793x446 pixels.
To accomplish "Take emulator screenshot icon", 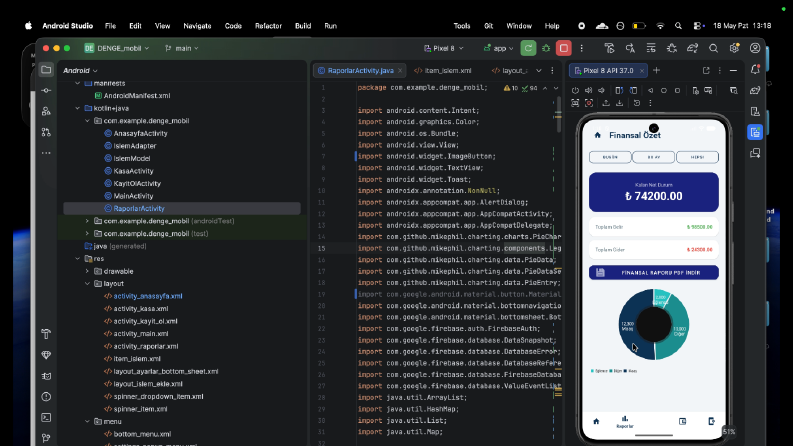I will click(x=575, y=103).
